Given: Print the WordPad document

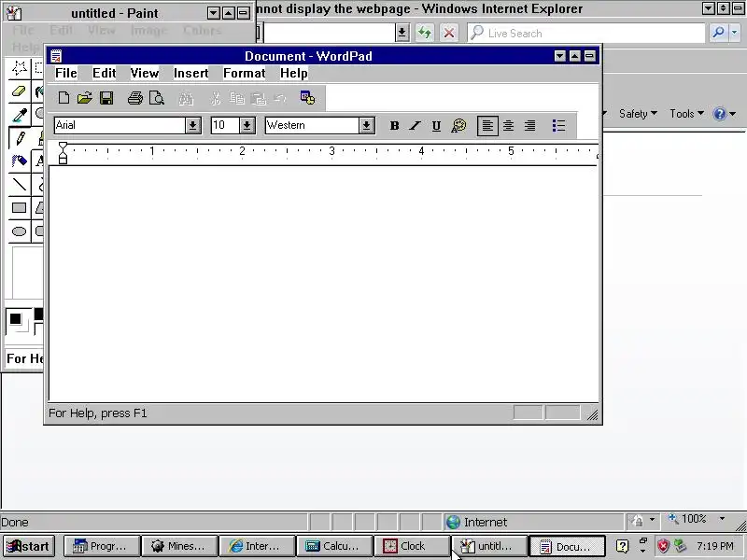Looking at the screenshot, I should pyautogui.click(x=135, y=98).
